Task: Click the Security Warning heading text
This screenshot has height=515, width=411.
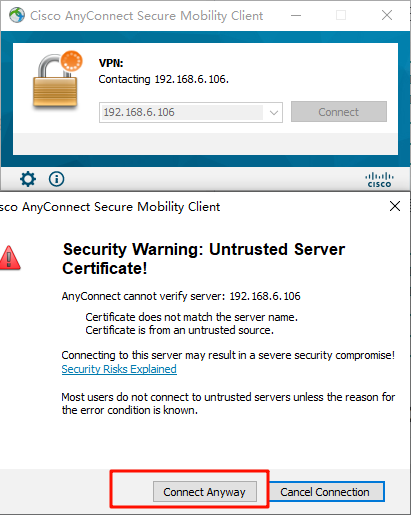Action: (x=204, y=259)
